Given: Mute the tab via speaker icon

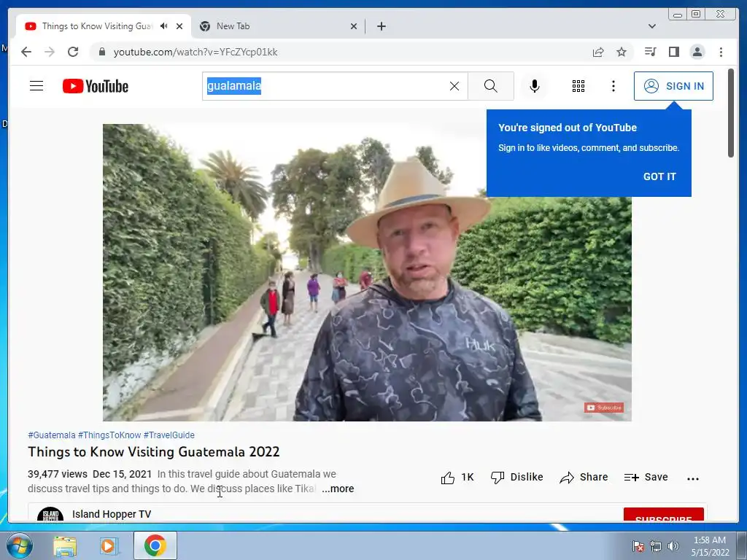Looking at the screenshot, I should point(164,26).
